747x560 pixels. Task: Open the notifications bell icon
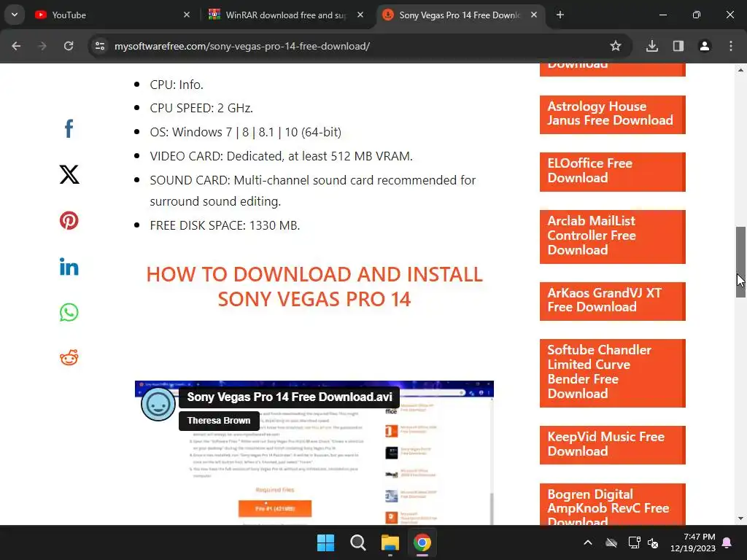(x=727, y=542)
